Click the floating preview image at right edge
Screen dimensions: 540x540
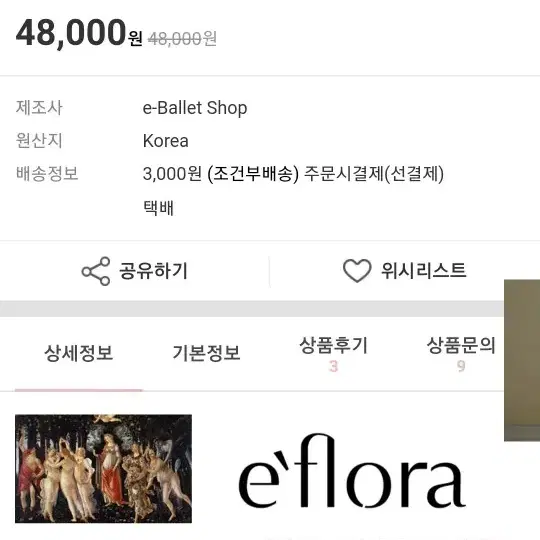[x=522, y=360]
